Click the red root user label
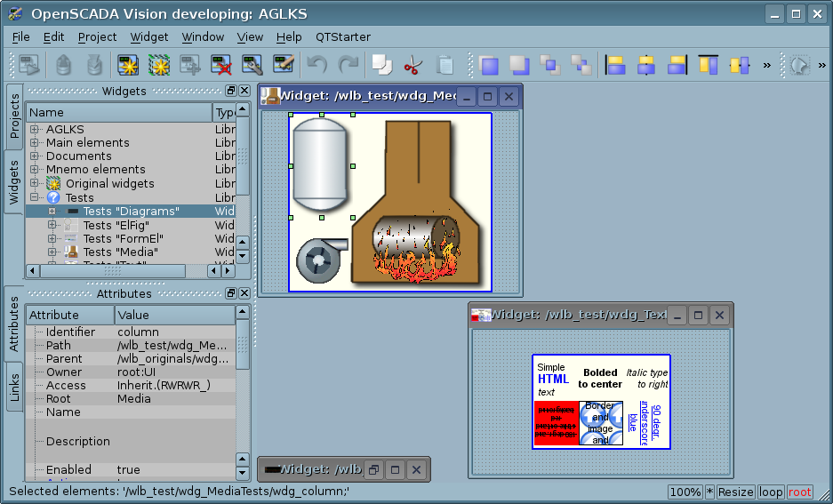The width and height of the screenshot is (833, 504). click(799, 492)
